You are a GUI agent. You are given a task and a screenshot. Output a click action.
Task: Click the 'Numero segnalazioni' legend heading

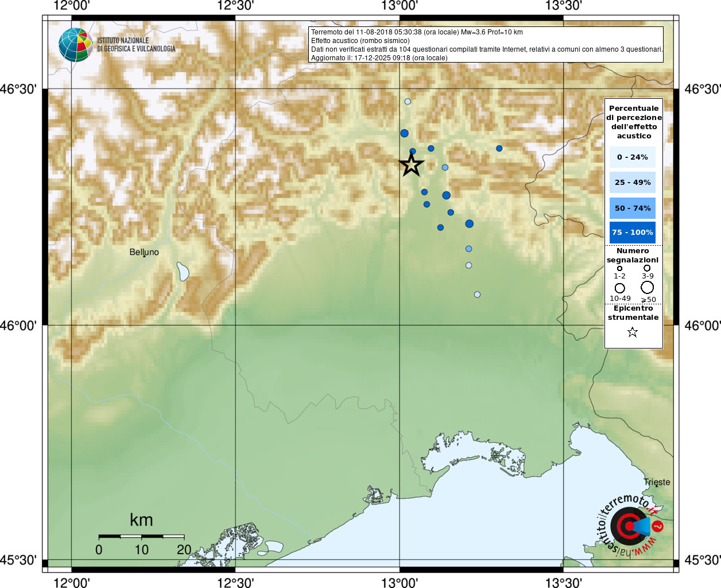click(x=633, y=256)
